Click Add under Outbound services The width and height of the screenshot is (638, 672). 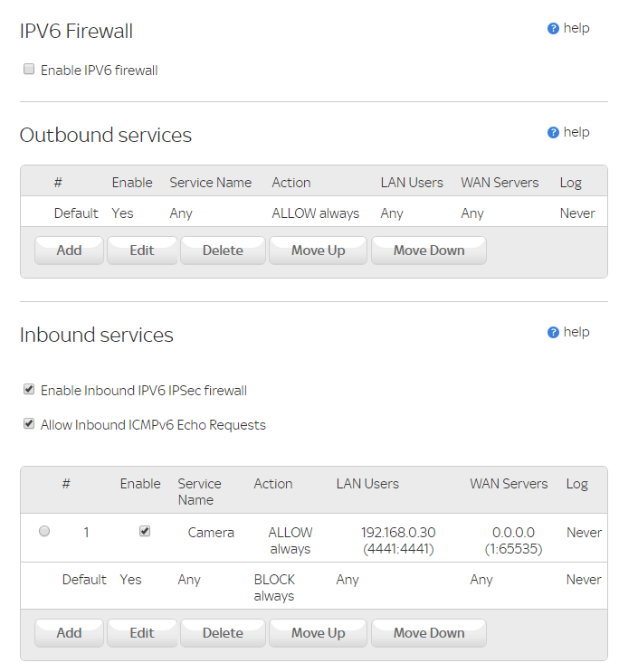tap(69, 251)
